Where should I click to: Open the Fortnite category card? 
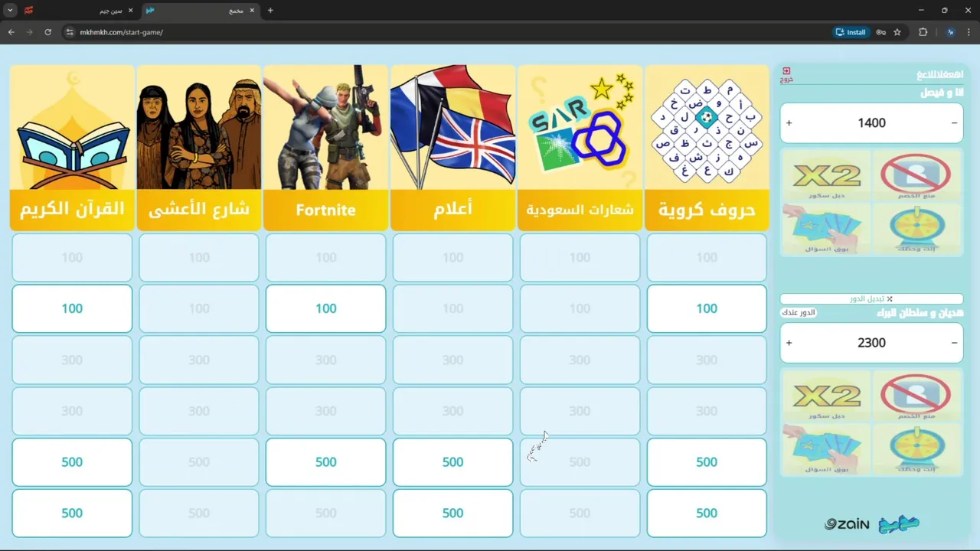pyautogui.click(x=326, y=147)
